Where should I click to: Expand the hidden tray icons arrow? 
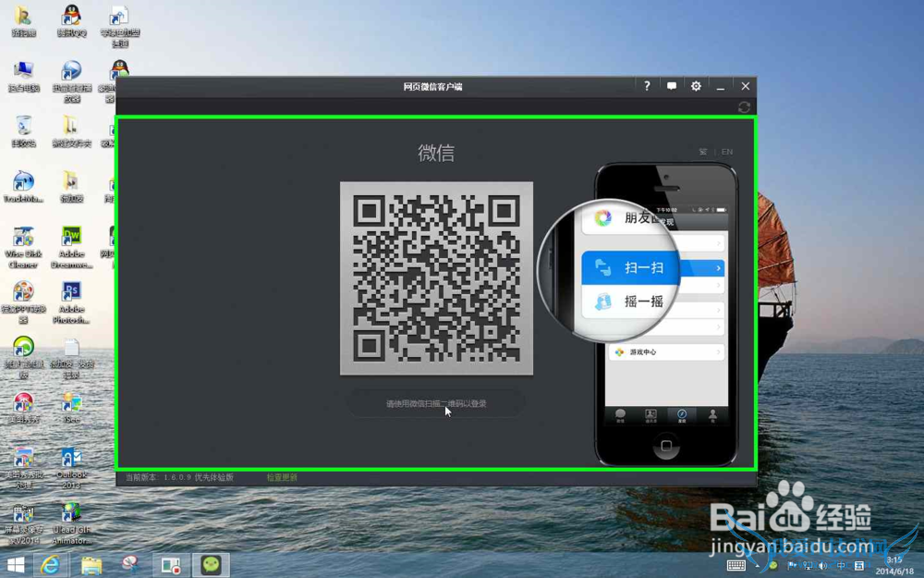click(x=758, y=566)
